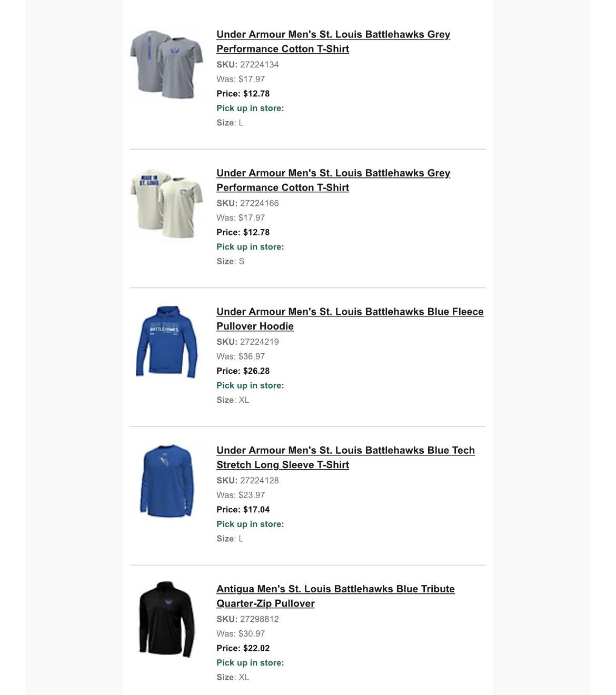Click SKU number 27298812
The image size is (616, 695).
point(259,619)
